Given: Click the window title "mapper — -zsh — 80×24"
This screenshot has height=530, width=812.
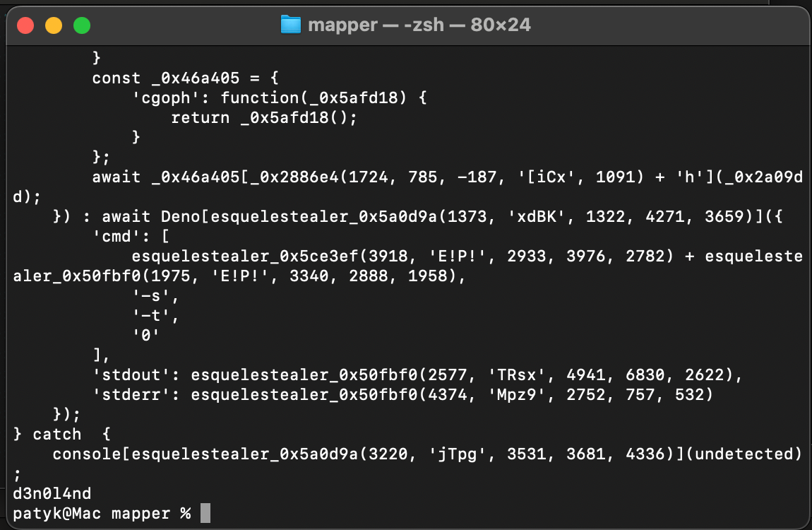Looking at the screenshot, I should tap(419, 25).
